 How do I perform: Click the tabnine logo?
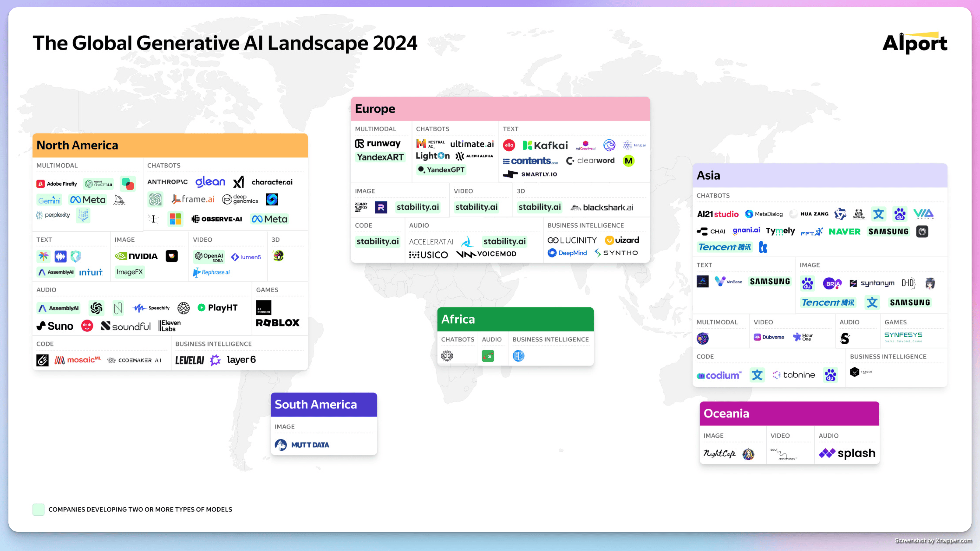(x=794, y=375)
